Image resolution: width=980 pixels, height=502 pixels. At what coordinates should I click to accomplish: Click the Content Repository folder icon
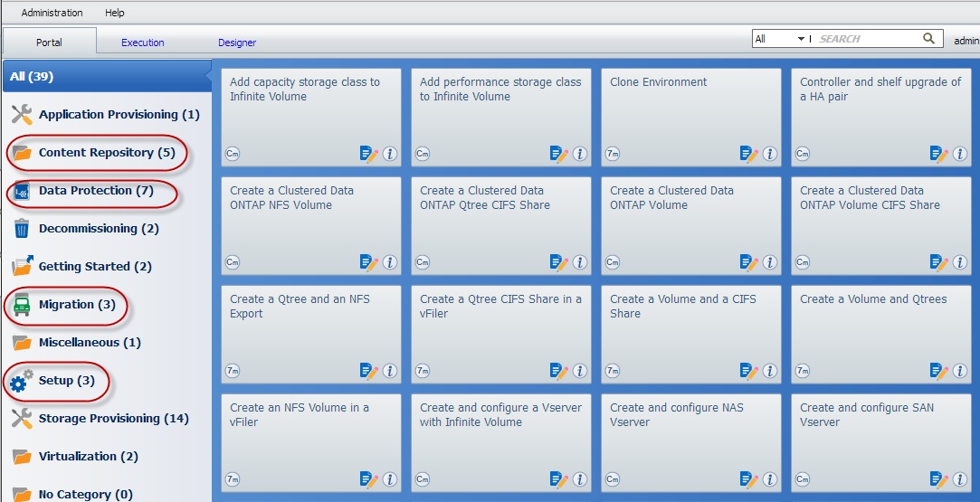[22, 152]
